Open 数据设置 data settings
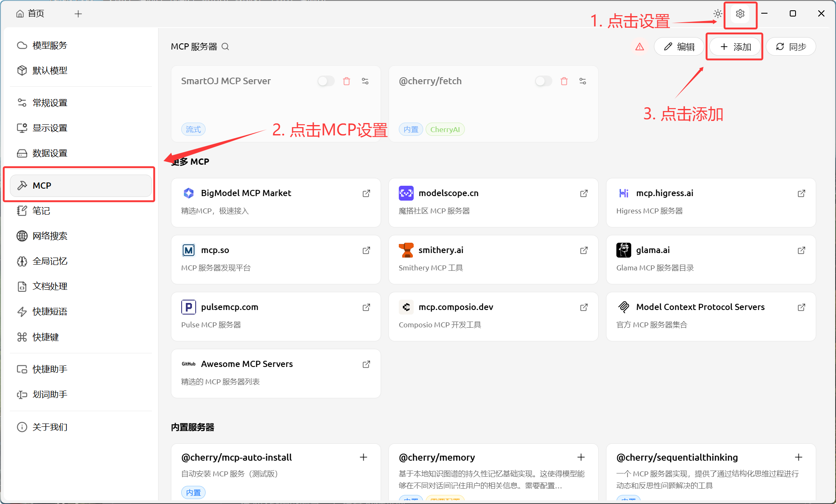 [x=81, y=153]
